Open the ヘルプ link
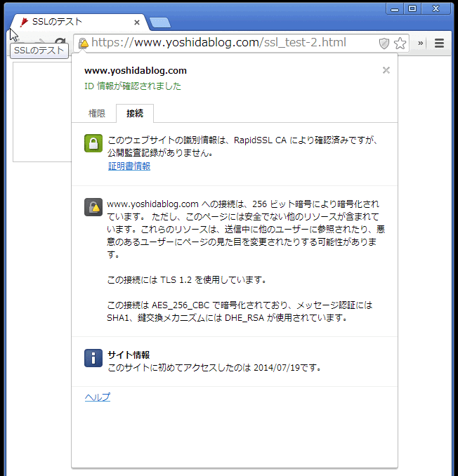The image size is (458, 476). click(x=98, y=397)
